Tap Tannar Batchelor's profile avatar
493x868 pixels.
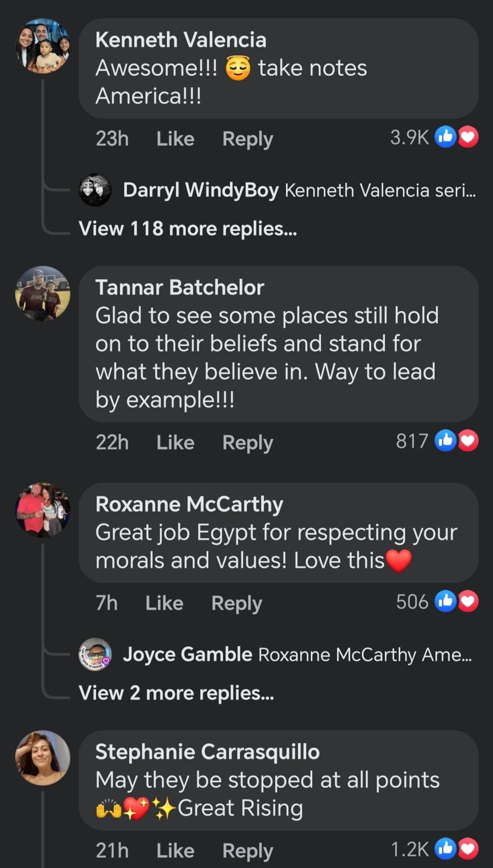point(43,293)
